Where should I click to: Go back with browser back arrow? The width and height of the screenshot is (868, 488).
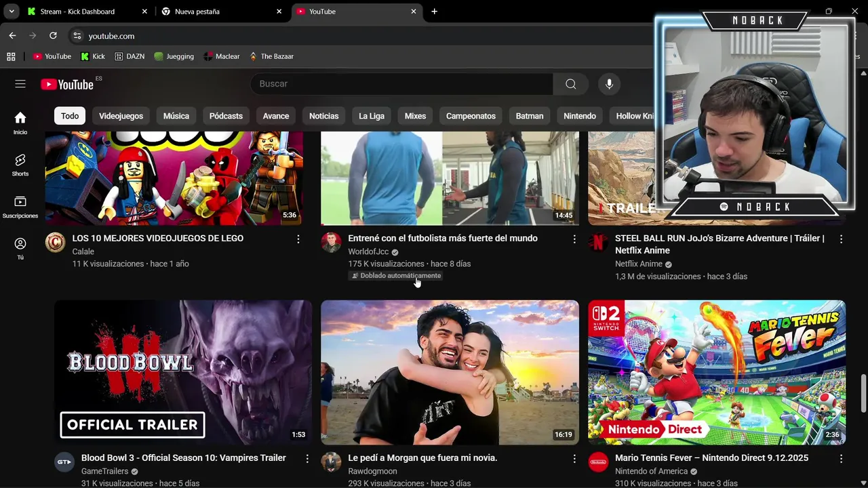tap(12, 36)
